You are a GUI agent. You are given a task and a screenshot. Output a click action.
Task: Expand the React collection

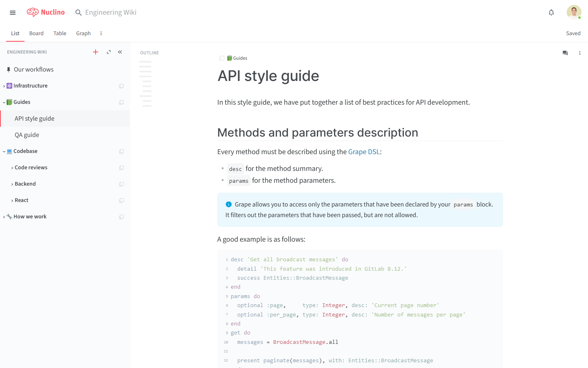tap(12, 200)
